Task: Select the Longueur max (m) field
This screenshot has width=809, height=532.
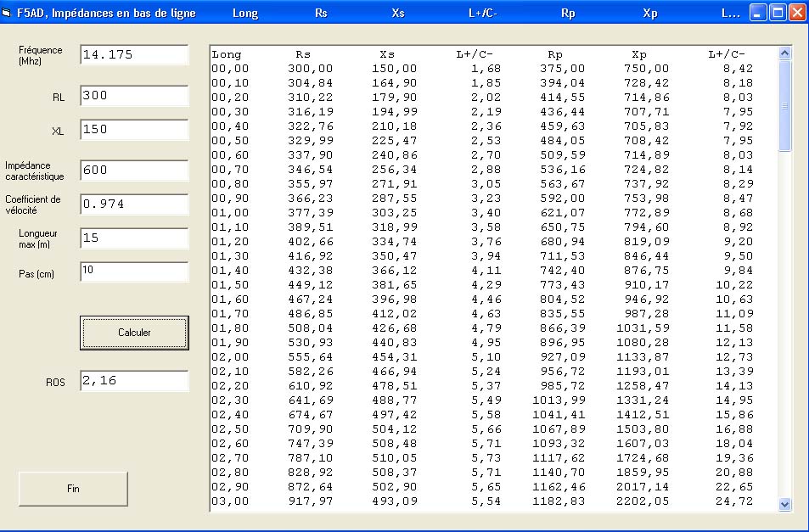Action: (x=134, y=238)
